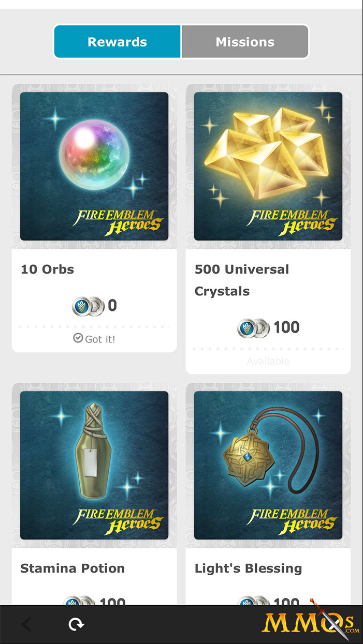Tap the Light's Blessing amulet image
Screen dimensions: 363x644
coord(268,466)
